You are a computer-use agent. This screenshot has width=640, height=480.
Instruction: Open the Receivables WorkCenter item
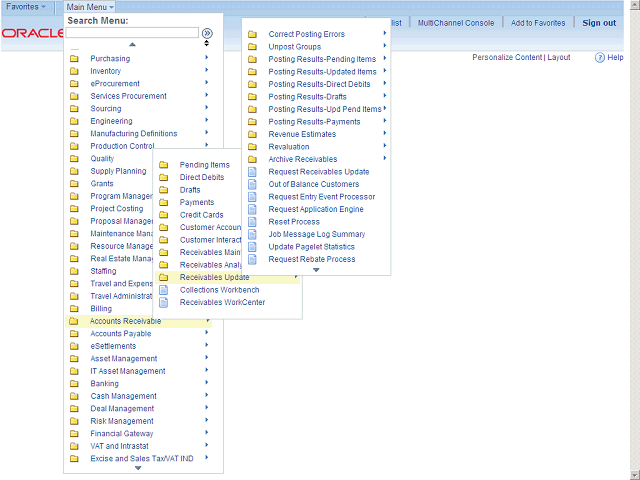tap(222, 302)
